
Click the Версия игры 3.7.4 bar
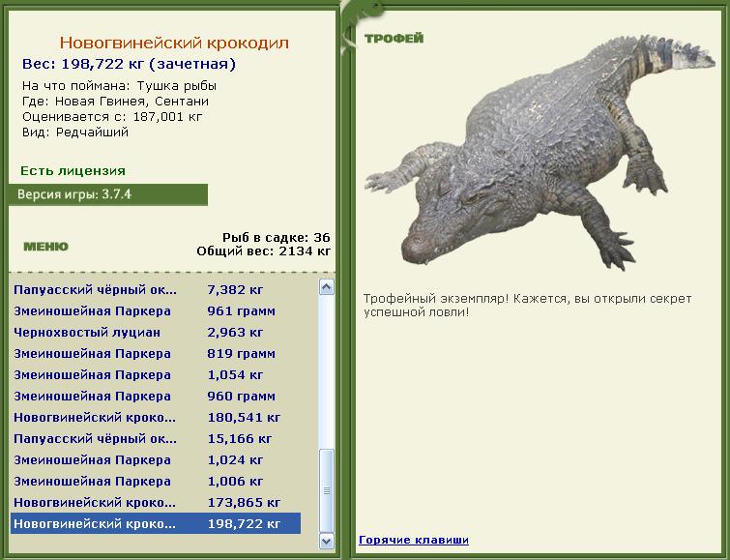pyautogui.click(x=108, y=194)
